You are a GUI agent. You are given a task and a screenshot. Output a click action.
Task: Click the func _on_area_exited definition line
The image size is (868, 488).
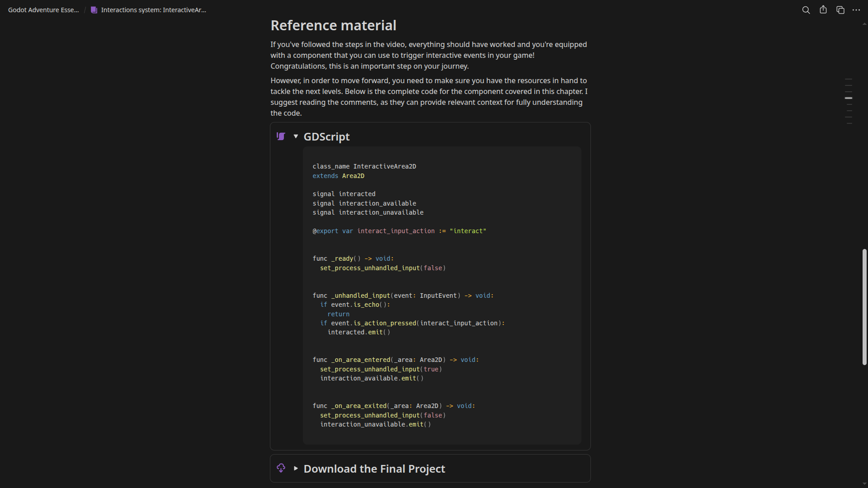pyautogui.click(x=394, y=406)
